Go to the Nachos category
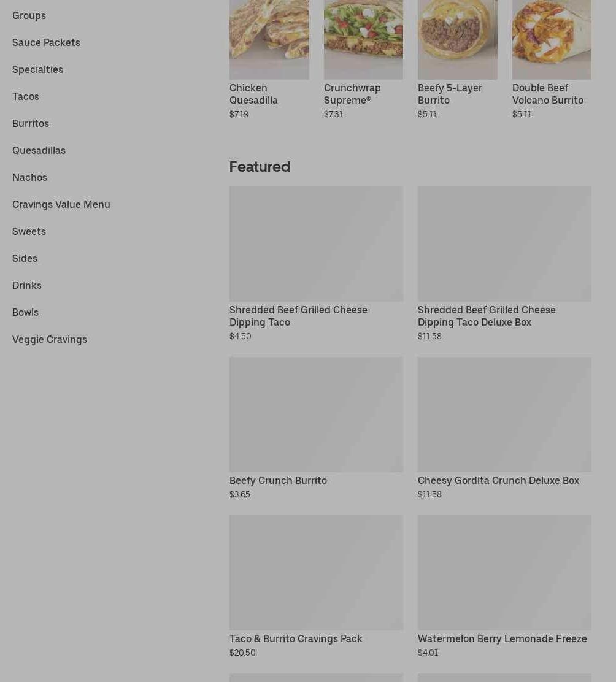Viewport: 616px width, 682px height. (29, 177)
